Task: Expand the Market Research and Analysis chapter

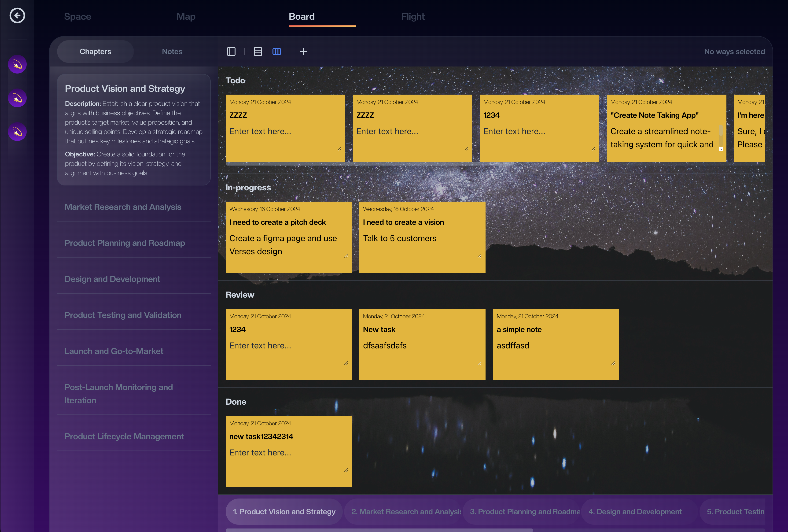Action: pos(123,207)
